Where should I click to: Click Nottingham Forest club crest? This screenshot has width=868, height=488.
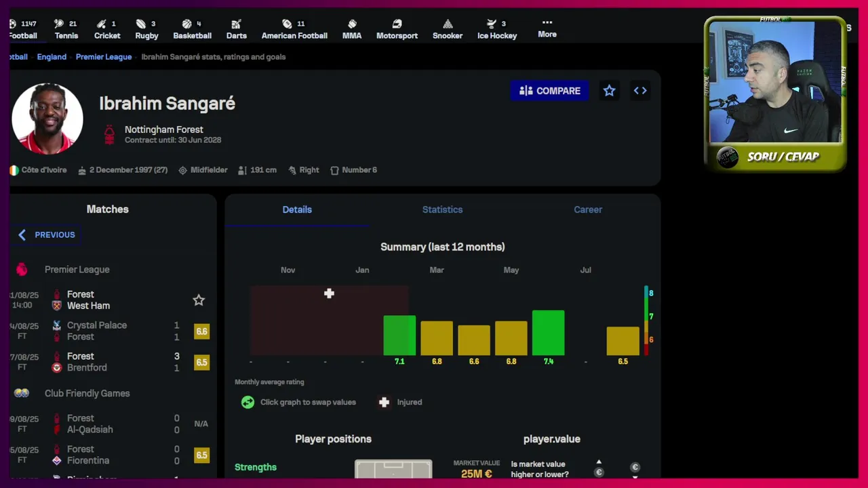[109, 134]
